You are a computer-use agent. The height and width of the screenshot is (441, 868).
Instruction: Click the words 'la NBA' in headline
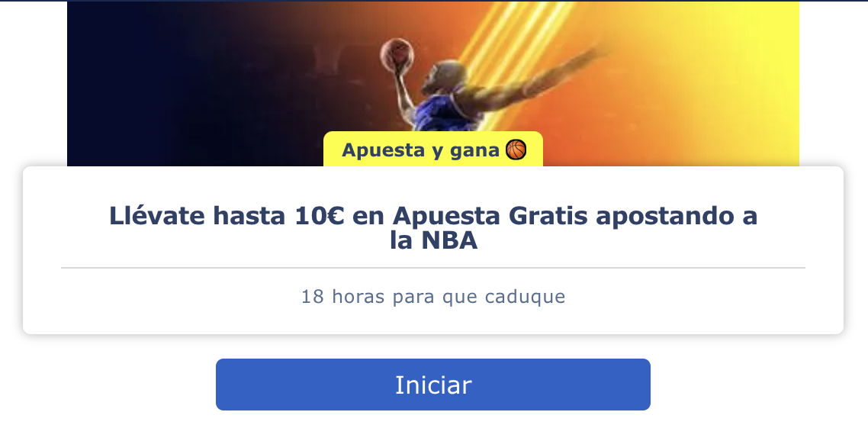(433, 241)
